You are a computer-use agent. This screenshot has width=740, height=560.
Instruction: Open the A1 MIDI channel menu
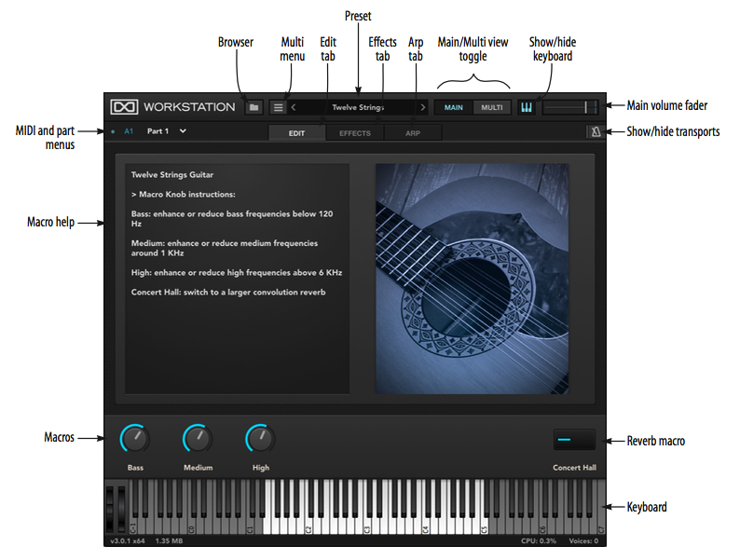coord(129,131)
